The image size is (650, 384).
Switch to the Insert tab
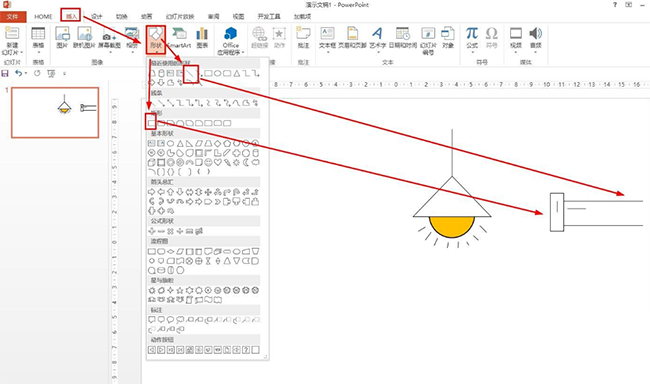[71, 16]
